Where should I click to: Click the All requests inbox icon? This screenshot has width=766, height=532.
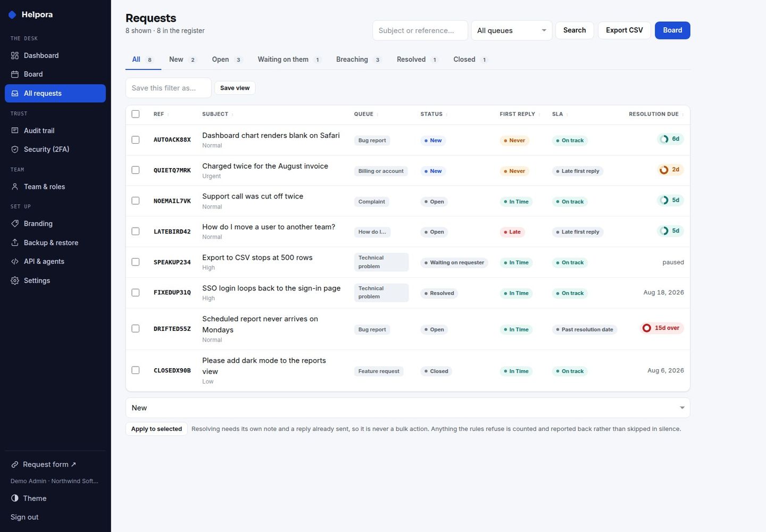(x=15, y=93)
